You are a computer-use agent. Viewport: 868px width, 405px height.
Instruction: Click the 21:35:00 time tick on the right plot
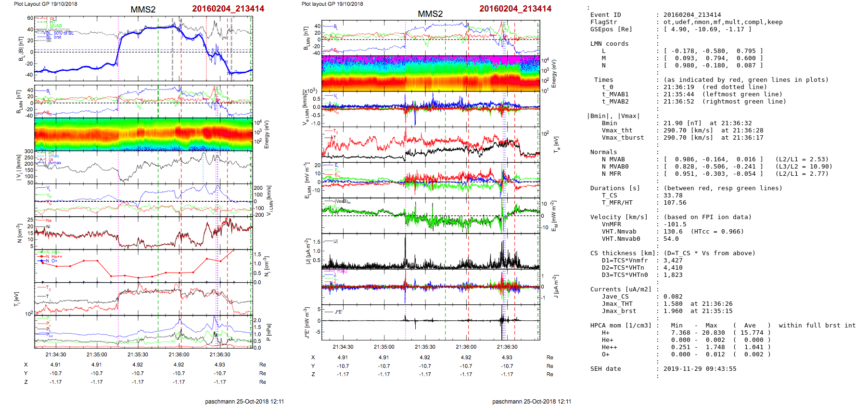pos(384,347)
